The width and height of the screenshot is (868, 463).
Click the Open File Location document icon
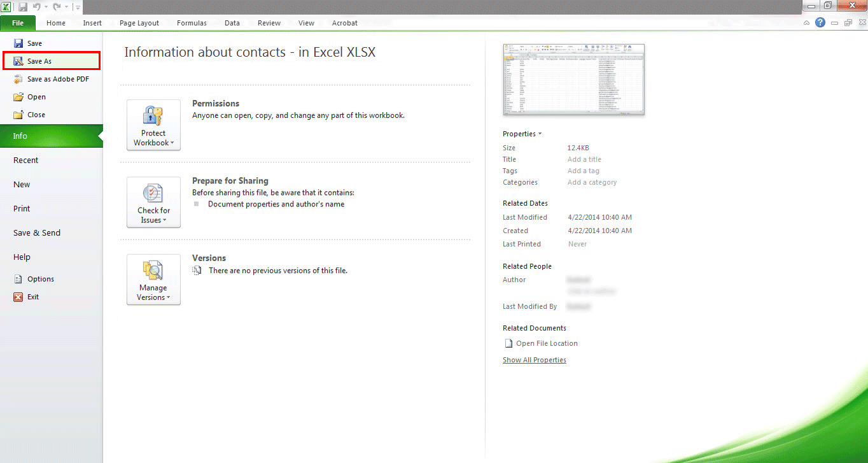[508, 343]
